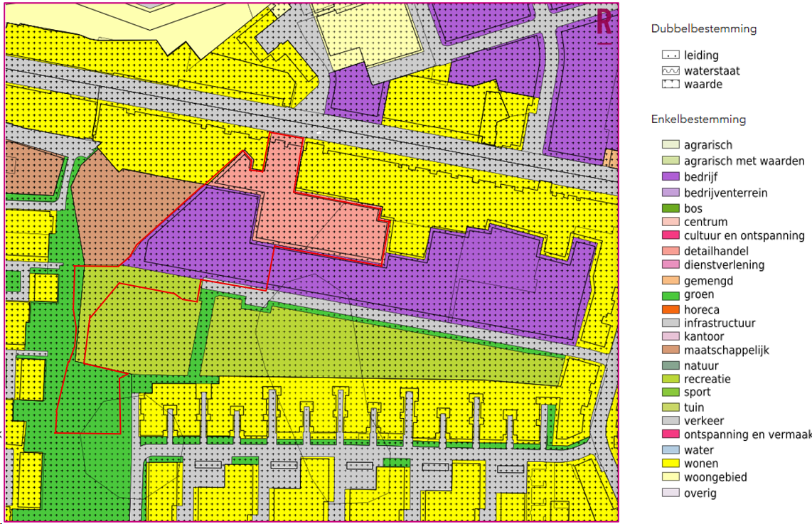Click the agrarisch color swatch
Viewport: 812px width, 524px height.
[x=671, y=144]
